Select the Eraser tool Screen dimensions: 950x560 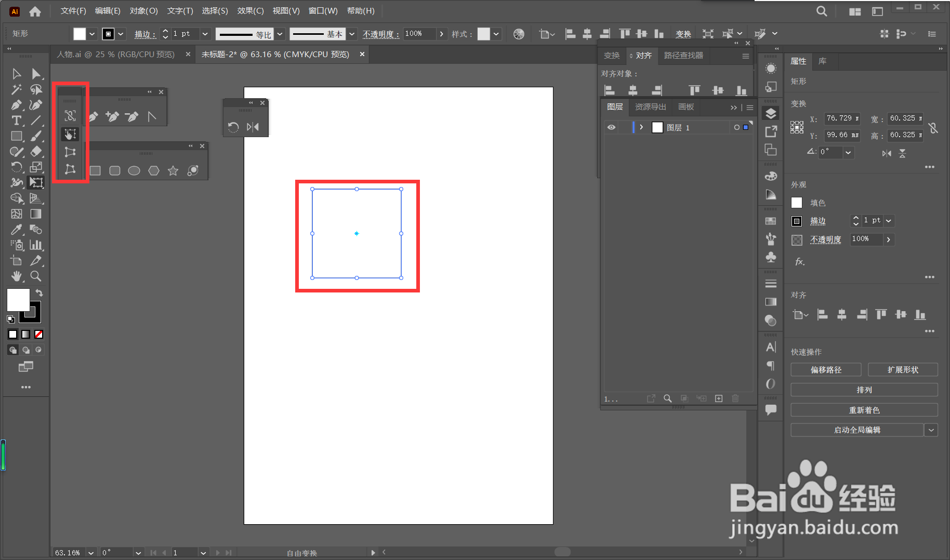(36, 152)
